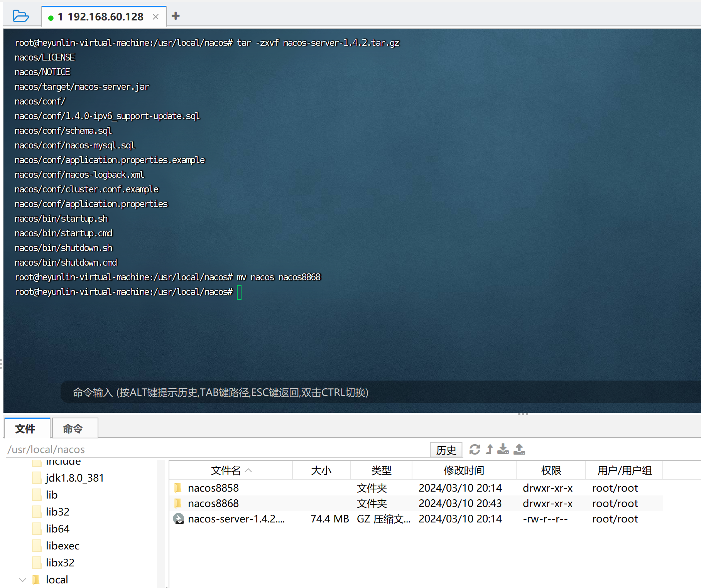Image resolution: width=701 pixels, height=588 pixels.
Task: Sort by 文件名 column header
Action: click(x=231, y=470)
